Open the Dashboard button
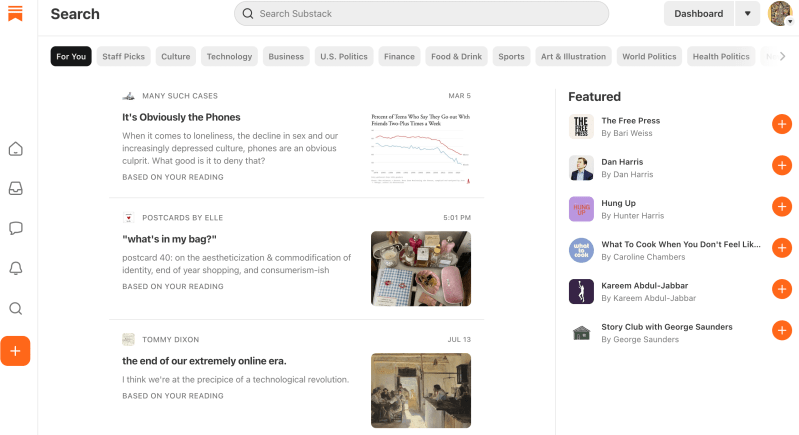 (x=699, y=14)
